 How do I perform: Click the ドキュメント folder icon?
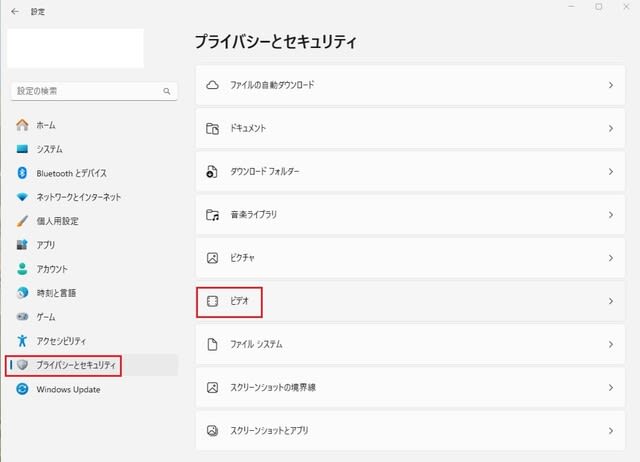point(212,129)
